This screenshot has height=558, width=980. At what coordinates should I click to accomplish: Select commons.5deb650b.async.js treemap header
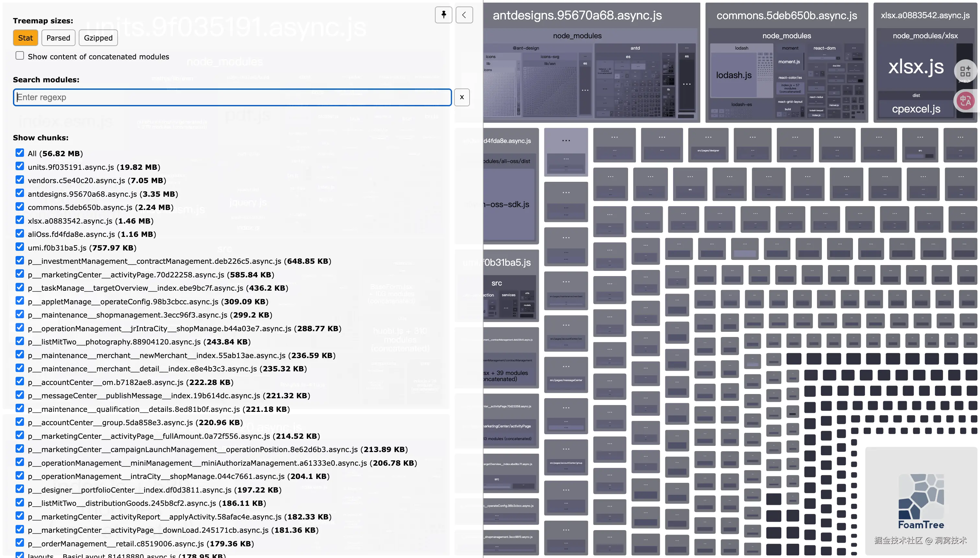pyautogui.click(x=787, y=15)
